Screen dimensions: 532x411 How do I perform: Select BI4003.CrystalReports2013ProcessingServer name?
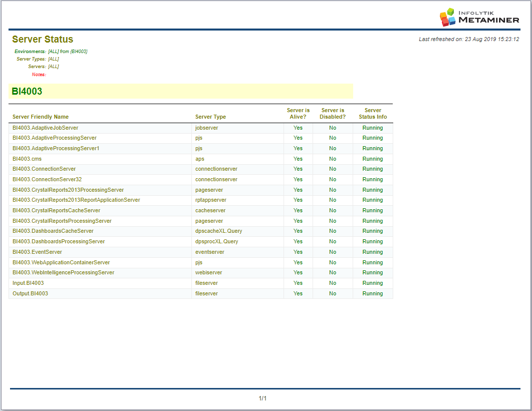[x=68, y=190]
